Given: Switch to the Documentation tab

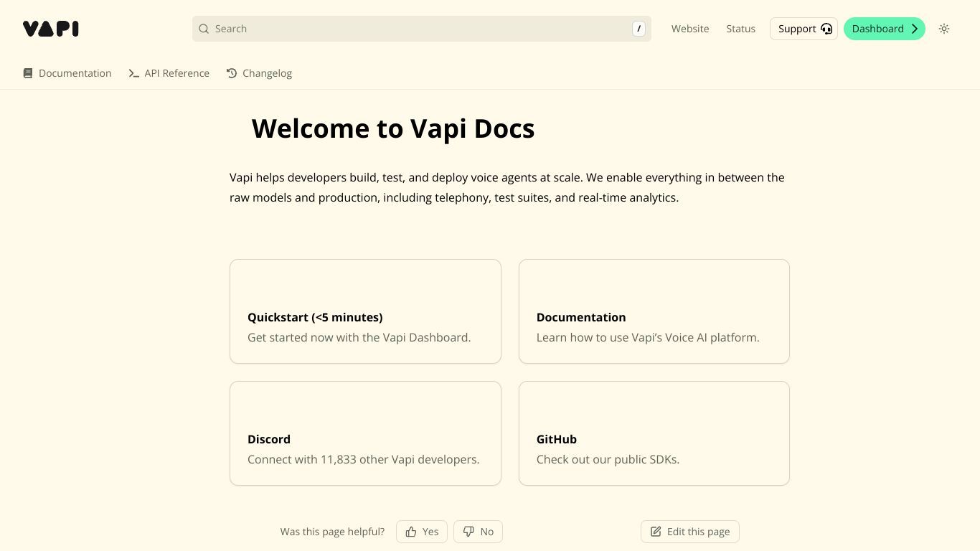Looking at the screenshot, I should [x=67, y=73].
